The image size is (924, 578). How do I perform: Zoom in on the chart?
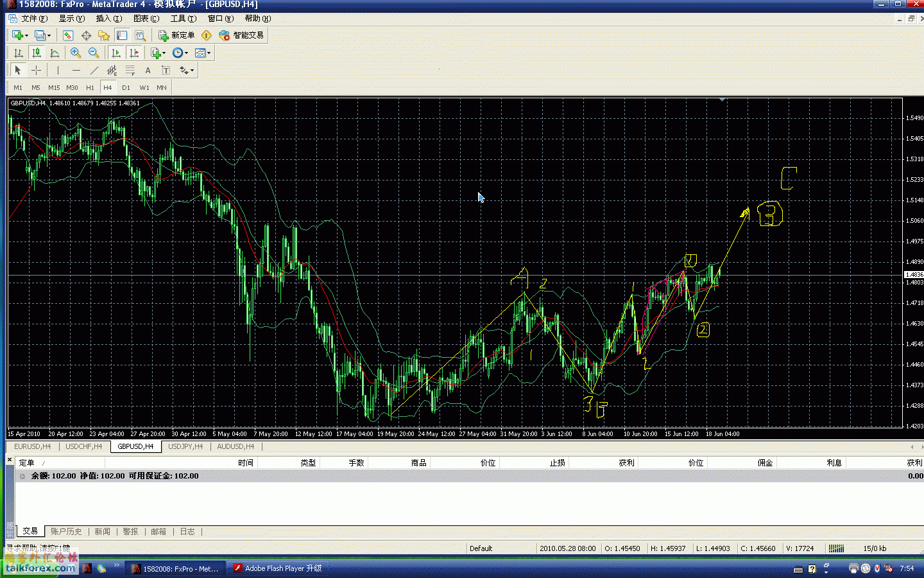click(x=76, y=53)
